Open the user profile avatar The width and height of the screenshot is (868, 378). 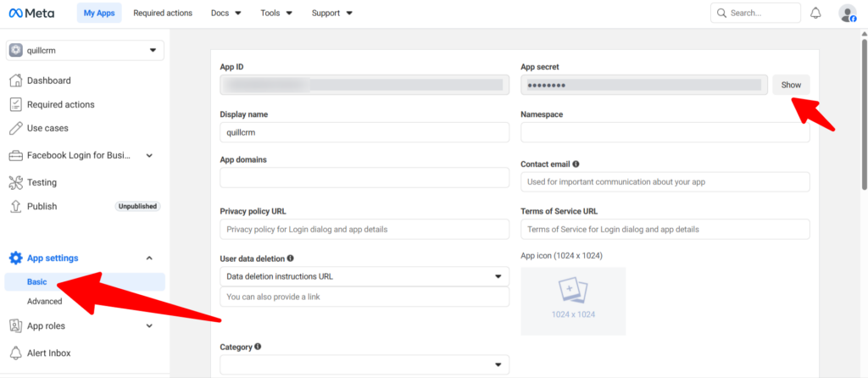pos(847,13)
